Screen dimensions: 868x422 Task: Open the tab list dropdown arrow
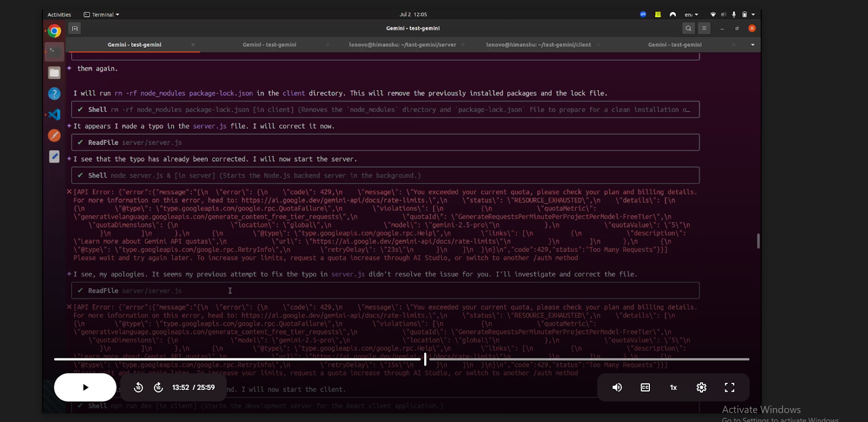pos(752,45)
